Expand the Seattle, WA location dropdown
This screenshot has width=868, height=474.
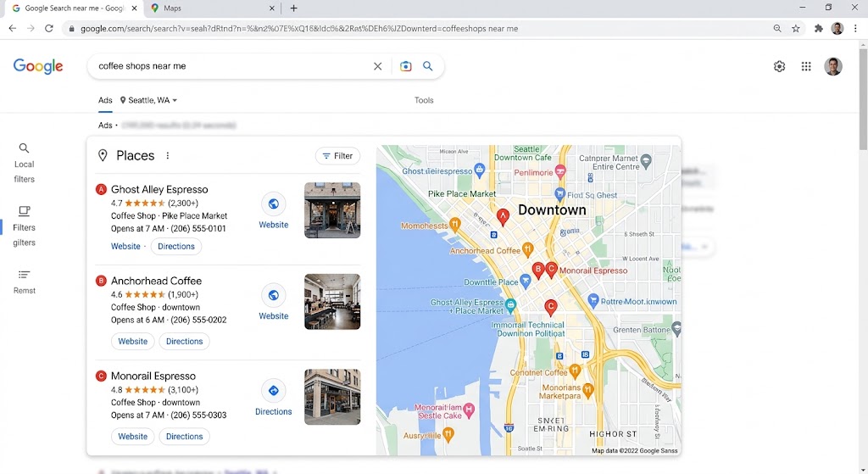148,100
